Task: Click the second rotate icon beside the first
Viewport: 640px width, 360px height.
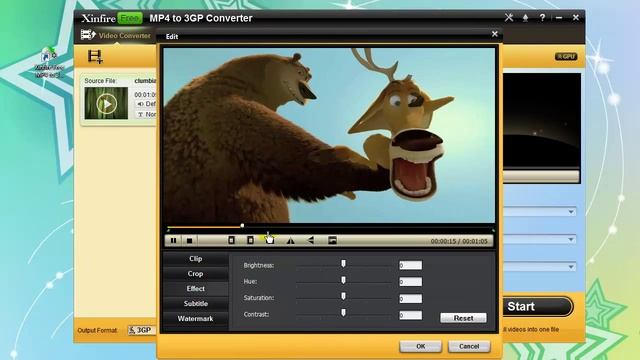Action: [x=250, y=240]
